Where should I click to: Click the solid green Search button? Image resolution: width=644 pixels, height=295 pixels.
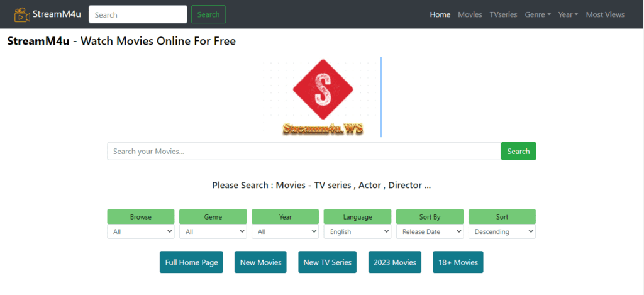click(518, 151)
